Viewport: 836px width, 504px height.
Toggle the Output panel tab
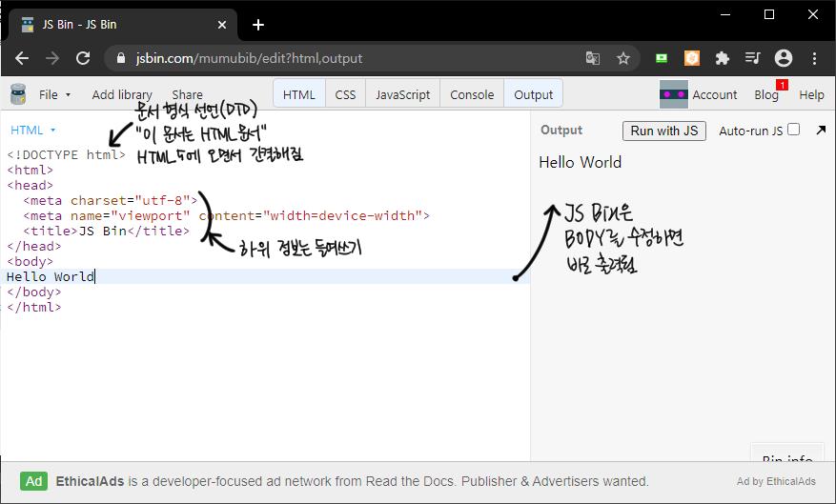click(533, 94)
